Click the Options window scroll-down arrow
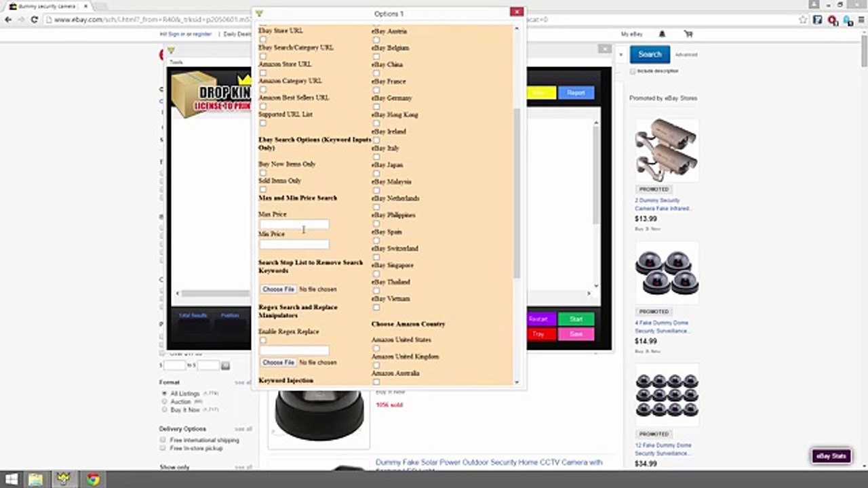868x488 pixels. coord(517,382)
